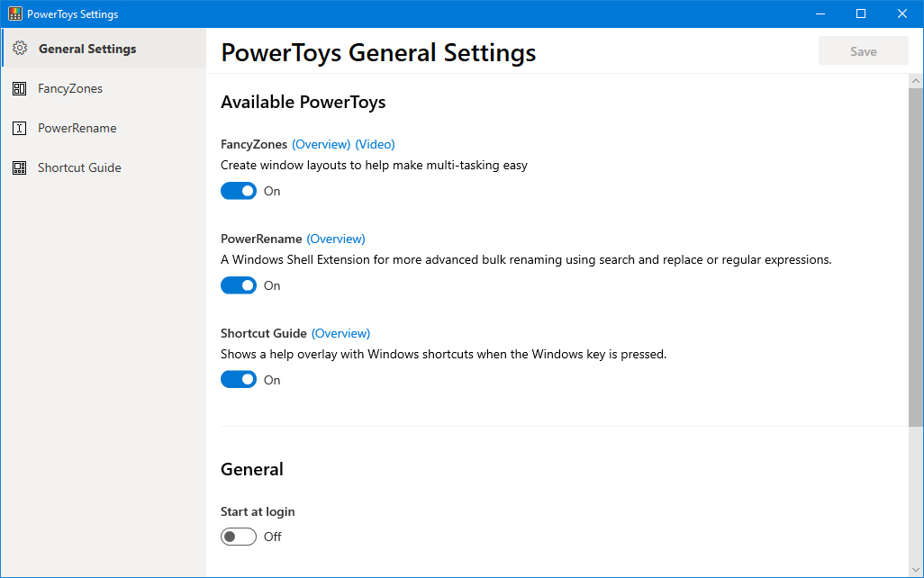Select Shortcut Guide in the navigation pane
Viewport: 924px width, 578px height.
(104, 168)
